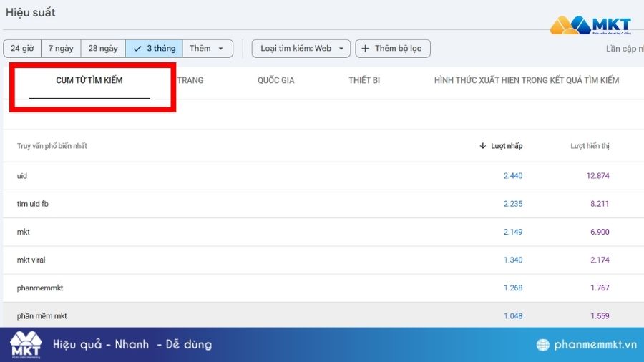The image size is (644, 362).
Task: Click the 2.440 clicks value
Action: coord(513,176)
